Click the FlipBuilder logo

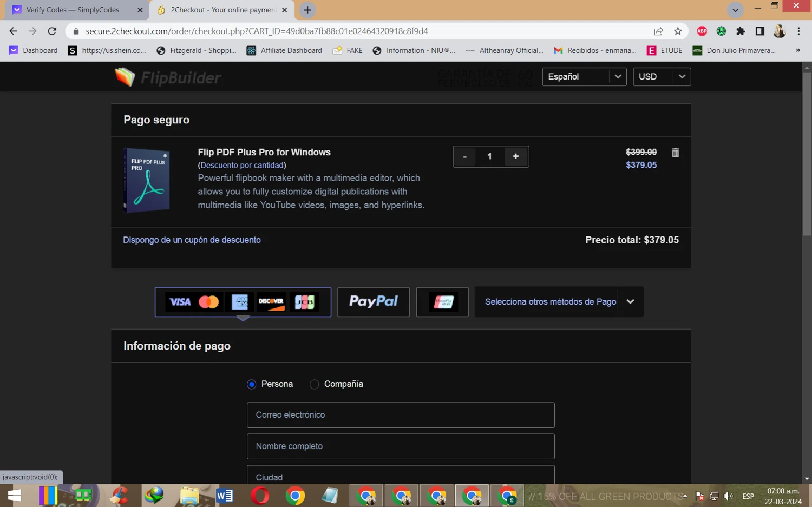pos(168,77)
